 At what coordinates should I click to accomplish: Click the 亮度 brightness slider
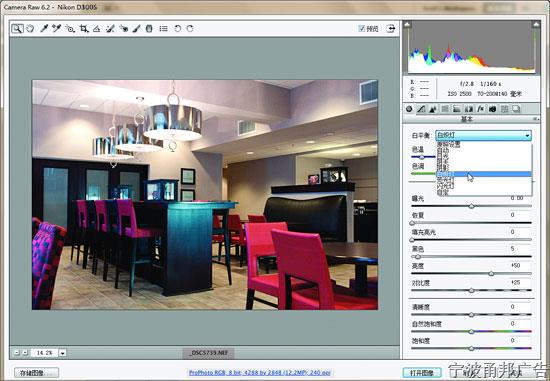point(471,274)
